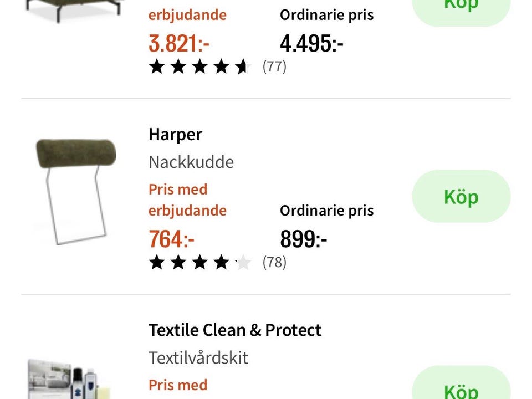532x399 pixels.
Task: Open the green sofa product image
Action: click(76, 11)
